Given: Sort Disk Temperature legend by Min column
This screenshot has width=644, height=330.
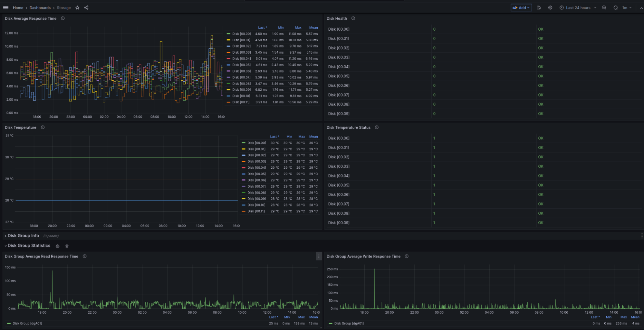Looking at the screenshot, I should (289, 137).
